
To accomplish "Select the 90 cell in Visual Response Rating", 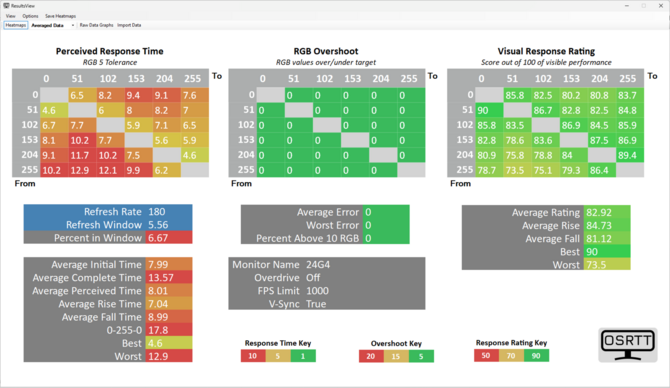I will [489, 110].
